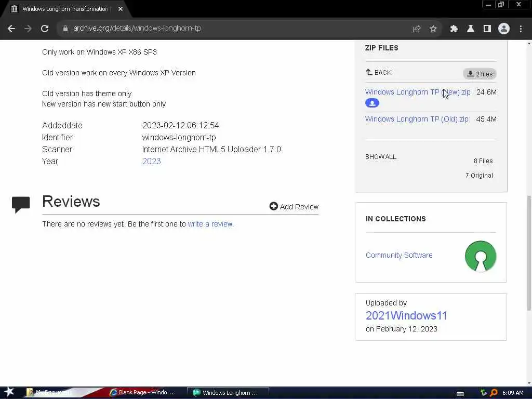532x399 pixels.
Task: Click the 8 Files count
Action: (483, 161)
